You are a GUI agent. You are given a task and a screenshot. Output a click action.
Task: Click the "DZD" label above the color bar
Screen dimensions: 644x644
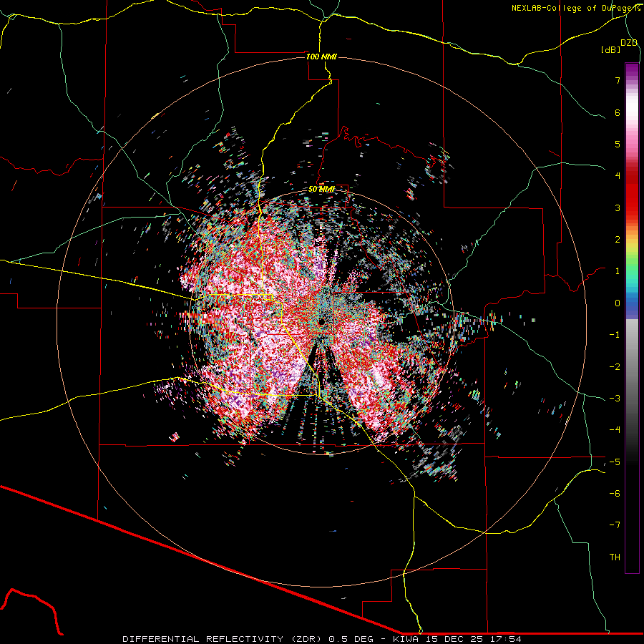coord(629,43)
